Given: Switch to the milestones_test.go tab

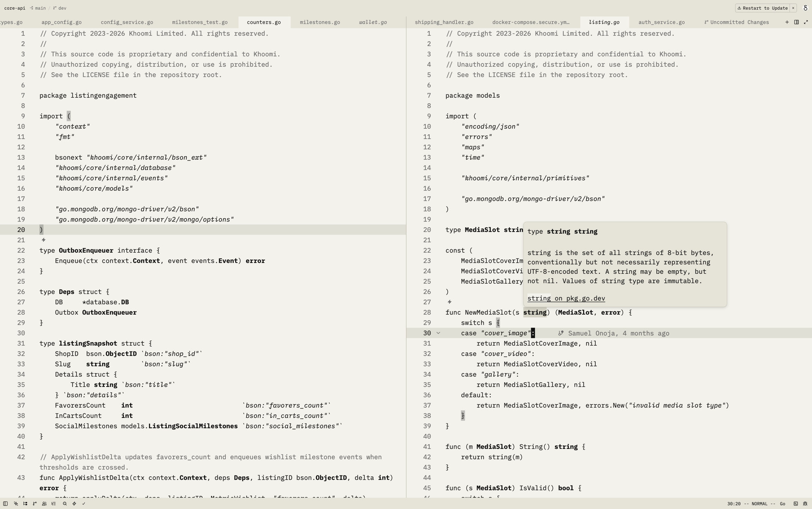Looking at the screenshot, I should pyautogui.click(x=200, y=22).
